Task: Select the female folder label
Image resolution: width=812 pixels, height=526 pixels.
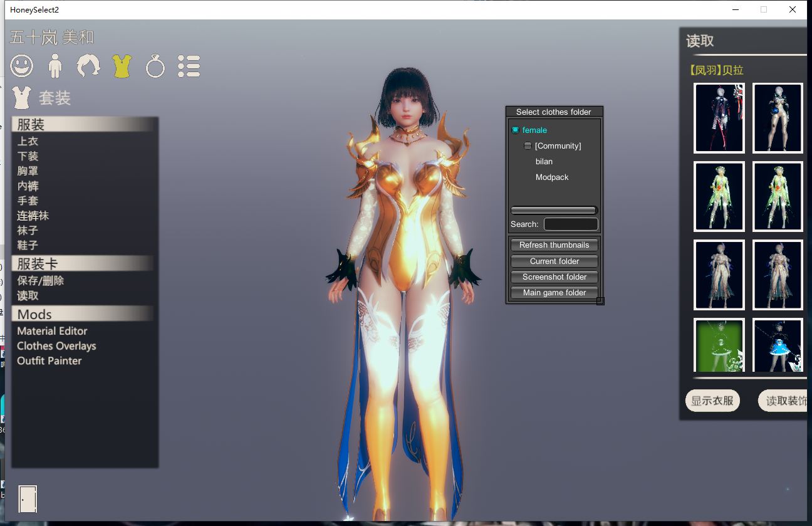Action: [534, 130]
